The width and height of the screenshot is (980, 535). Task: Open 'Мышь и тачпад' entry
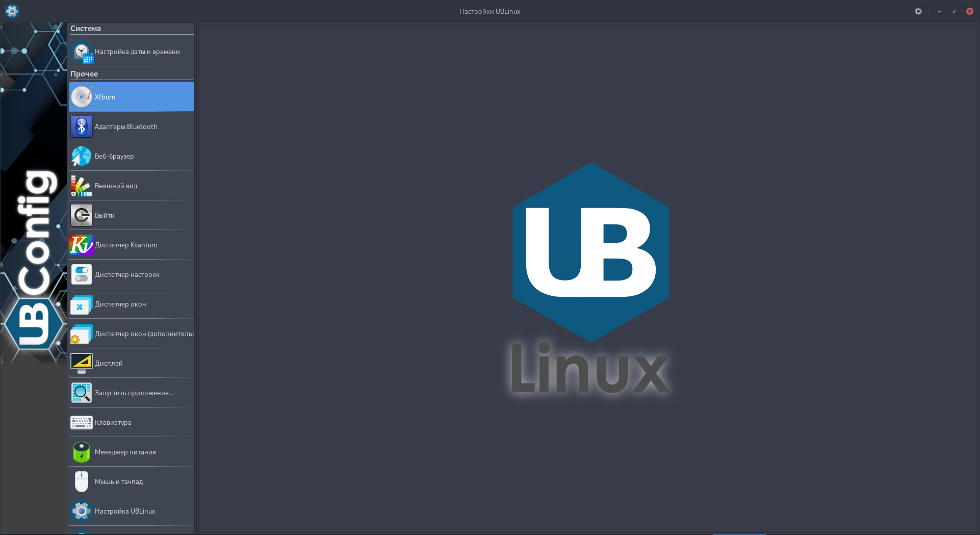[x=132, y=481]
